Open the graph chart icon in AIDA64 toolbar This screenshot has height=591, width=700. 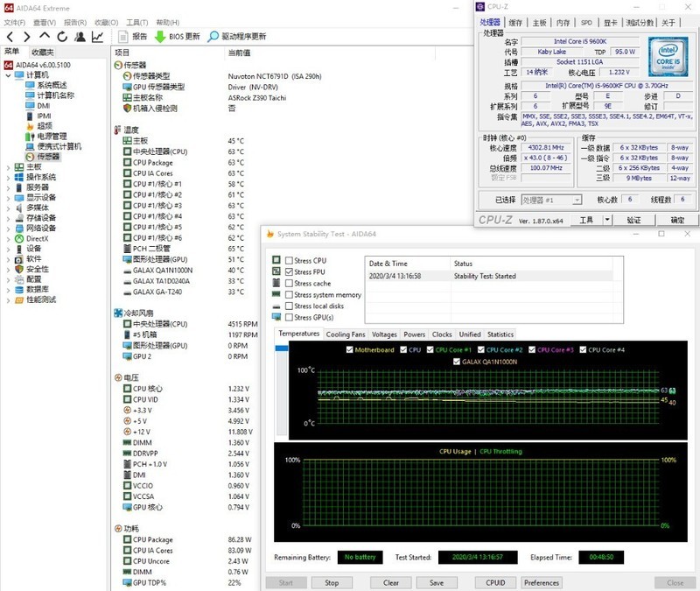click(x=96, y=37)
